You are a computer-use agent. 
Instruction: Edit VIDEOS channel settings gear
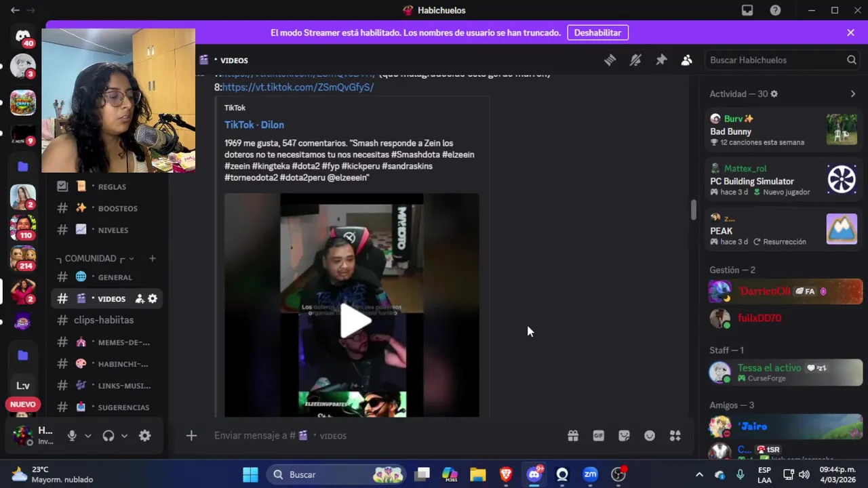[153, 299]
